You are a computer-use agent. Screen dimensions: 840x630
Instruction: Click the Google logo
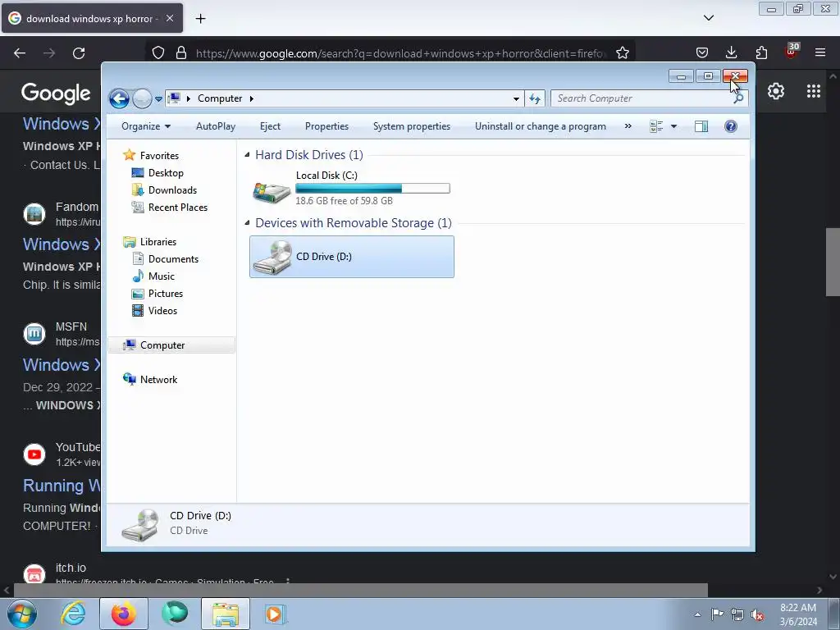pos(56,94)
